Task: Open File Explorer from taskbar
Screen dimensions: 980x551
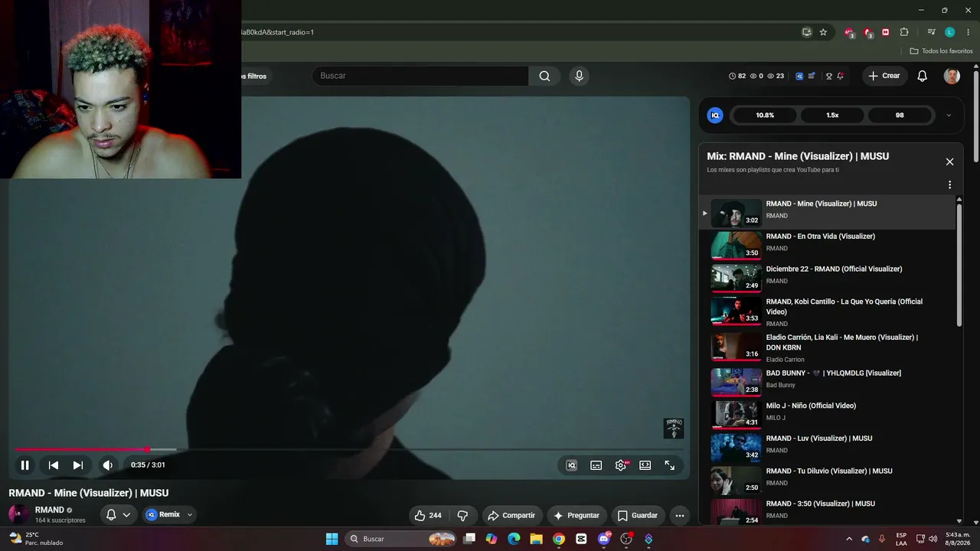Action: (x=536, y=539)
